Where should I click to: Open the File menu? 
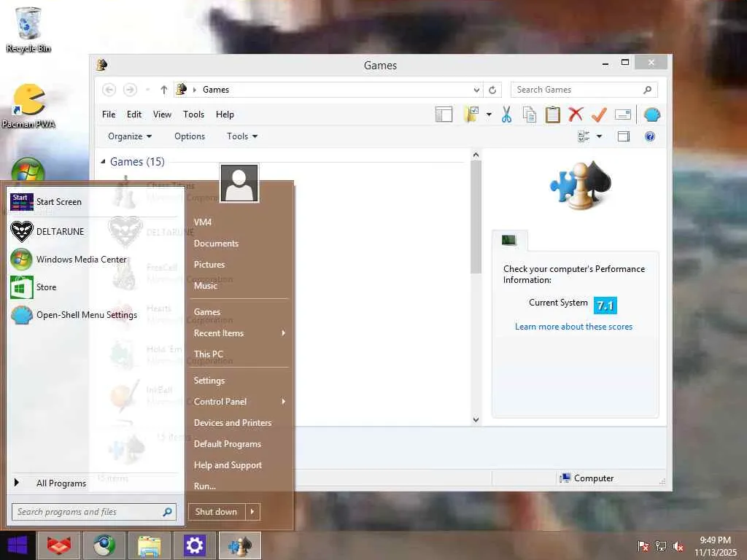click(x=109, y=114)
